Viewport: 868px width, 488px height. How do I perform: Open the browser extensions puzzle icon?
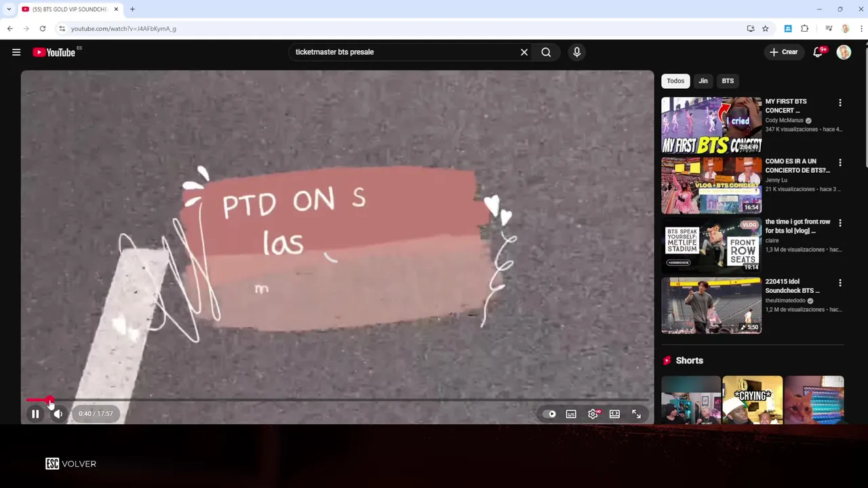[805, 28]
